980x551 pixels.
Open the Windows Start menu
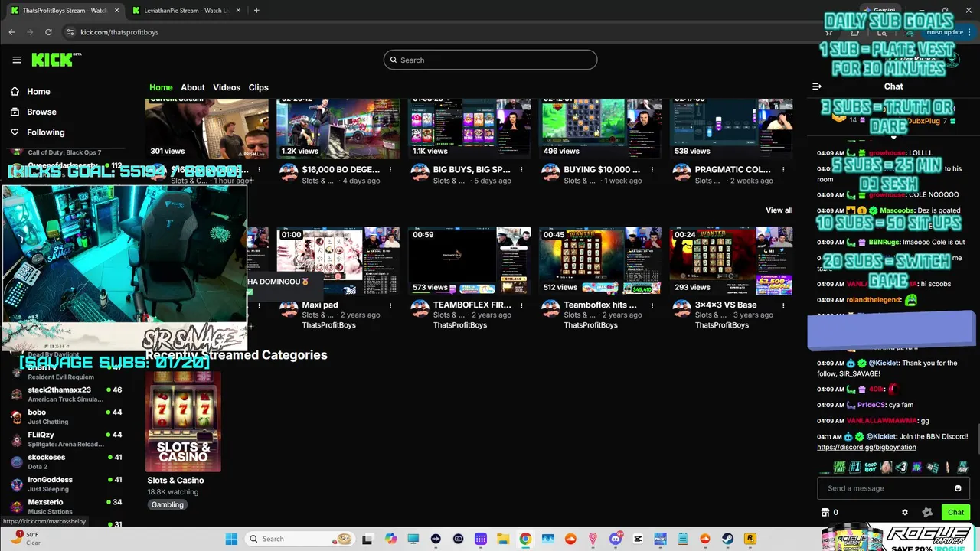point(231,539)
